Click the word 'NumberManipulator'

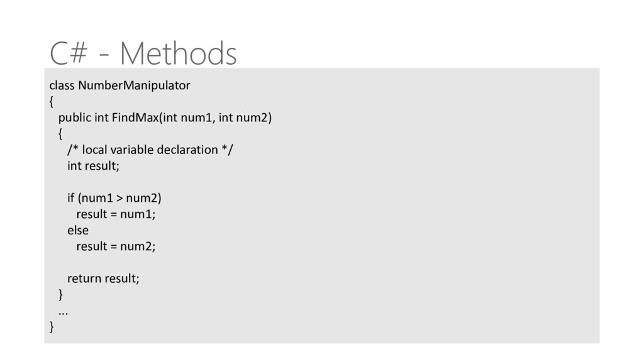(135, 85)
